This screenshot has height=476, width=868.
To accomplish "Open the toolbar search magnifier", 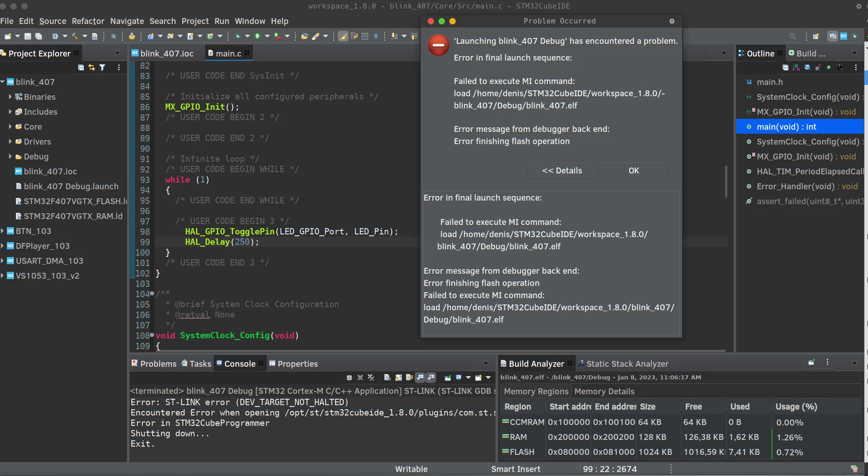I will (793, 36).
